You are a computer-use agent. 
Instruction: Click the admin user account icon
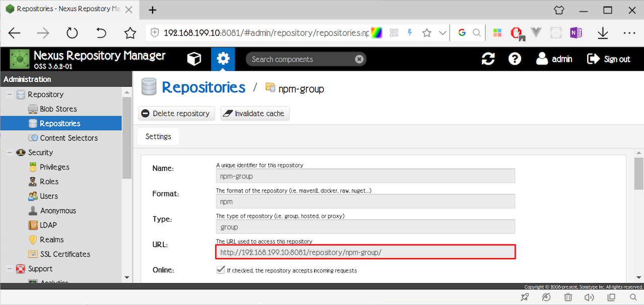554,59
